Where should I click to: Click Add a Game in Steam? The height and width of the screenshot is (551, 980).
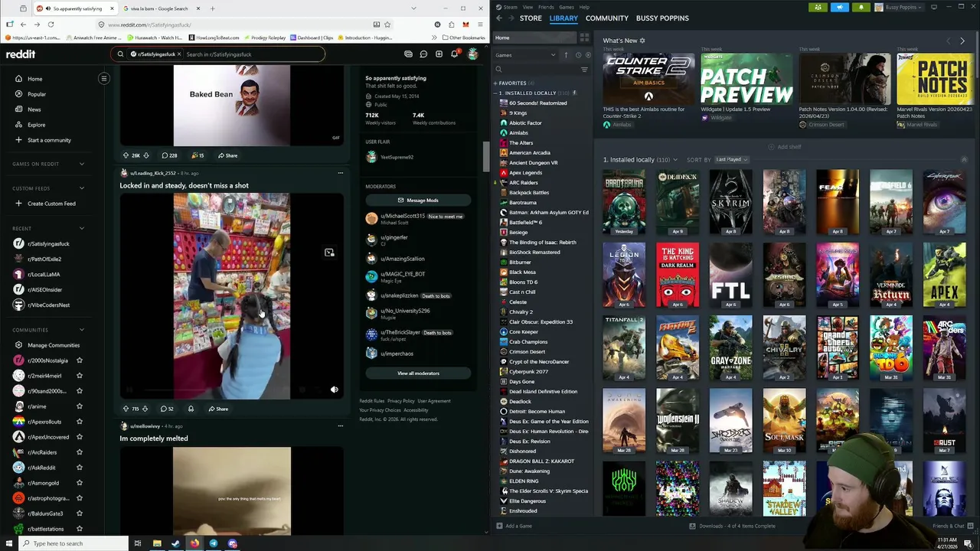(x=514, y=526)
